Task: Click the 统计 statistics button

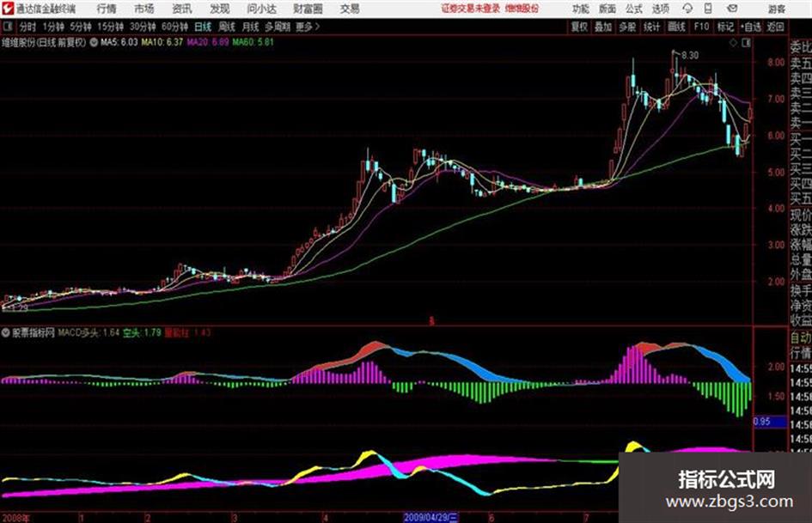Action: tap(652, 27)
